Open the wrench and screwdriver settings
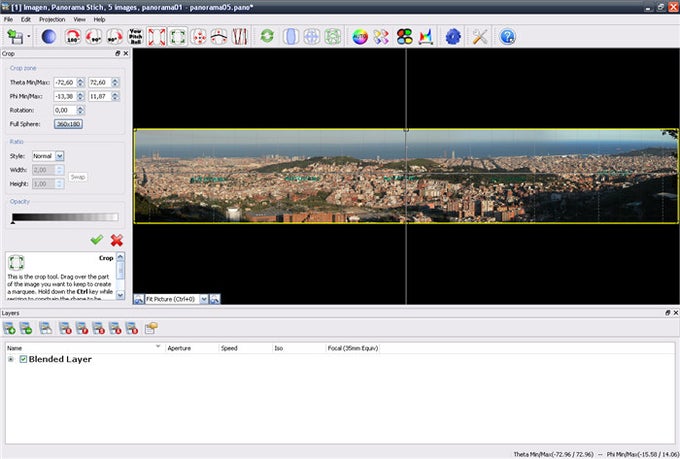Screen dimensions: 680x459 (x=480, y=36)
